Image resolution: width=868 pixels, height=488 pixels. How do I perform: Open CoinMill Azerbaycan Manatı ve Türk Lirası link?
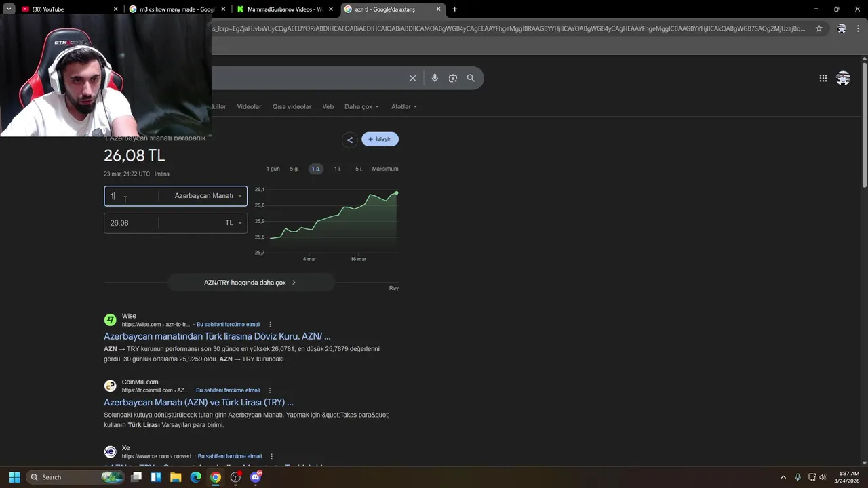tap(199, 402)
